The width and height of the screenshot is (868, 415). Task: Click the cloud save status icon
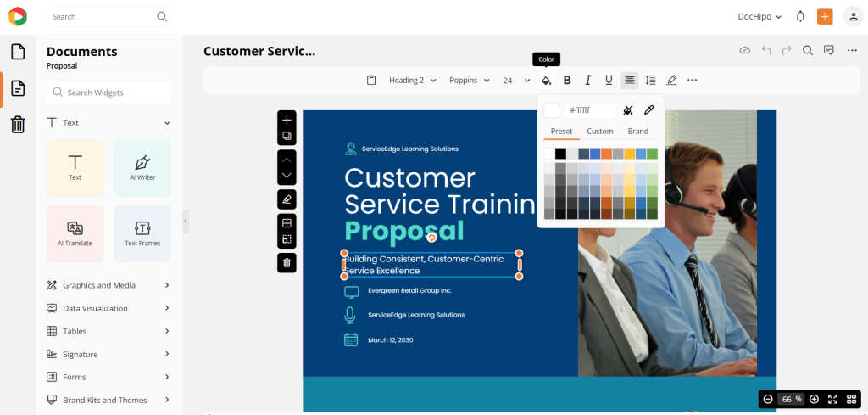pos(745,50)
